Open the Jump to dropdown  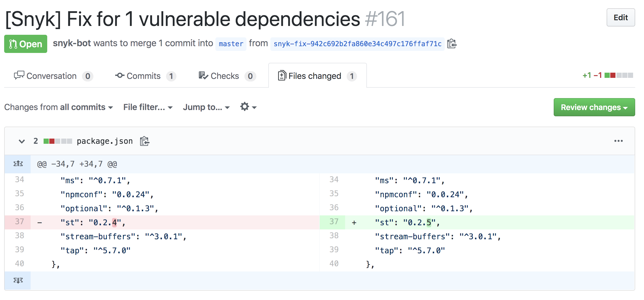point(206,107)
